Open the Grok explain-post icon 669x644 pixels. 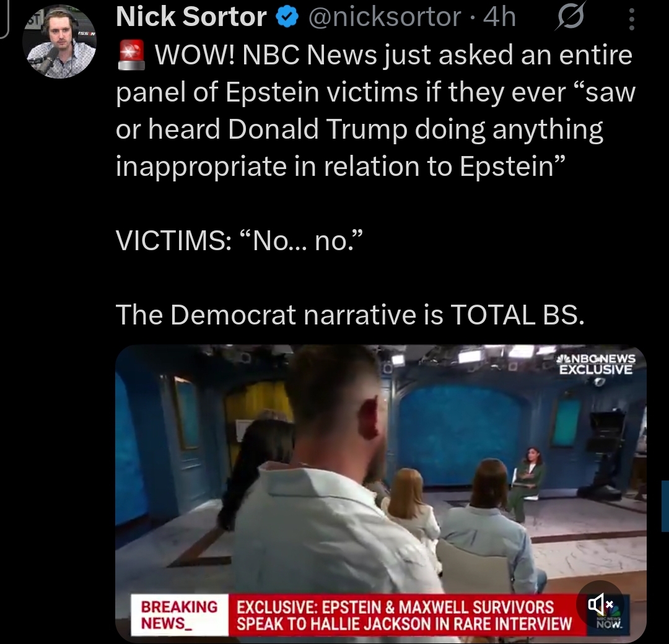pyautogui.click(x=570, y=19)
